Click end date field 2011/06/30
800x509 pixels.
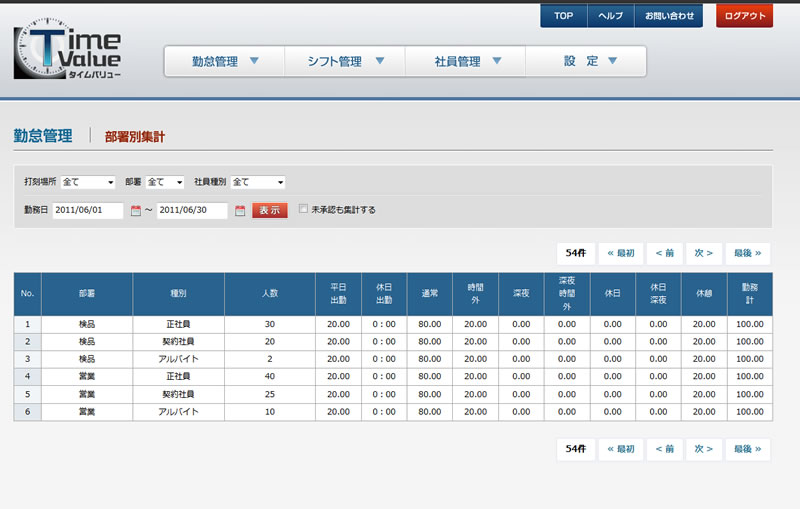pos(192,210)
